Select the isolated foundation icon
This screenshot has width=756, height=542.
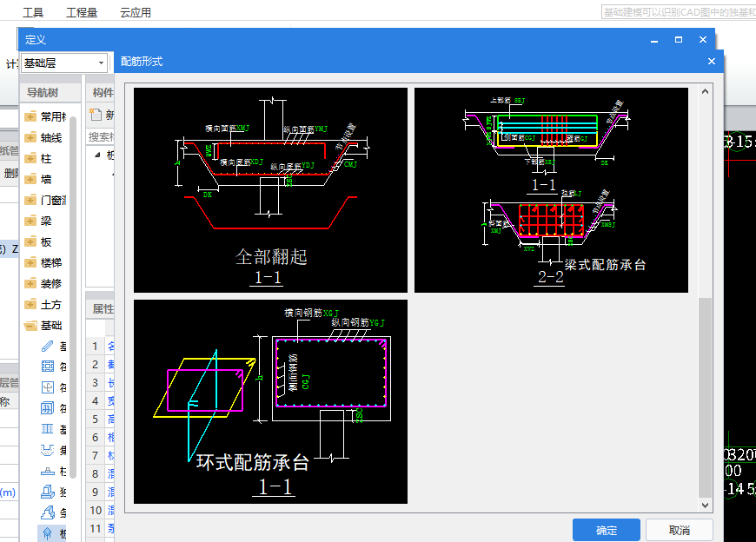(x=47, y=492)
